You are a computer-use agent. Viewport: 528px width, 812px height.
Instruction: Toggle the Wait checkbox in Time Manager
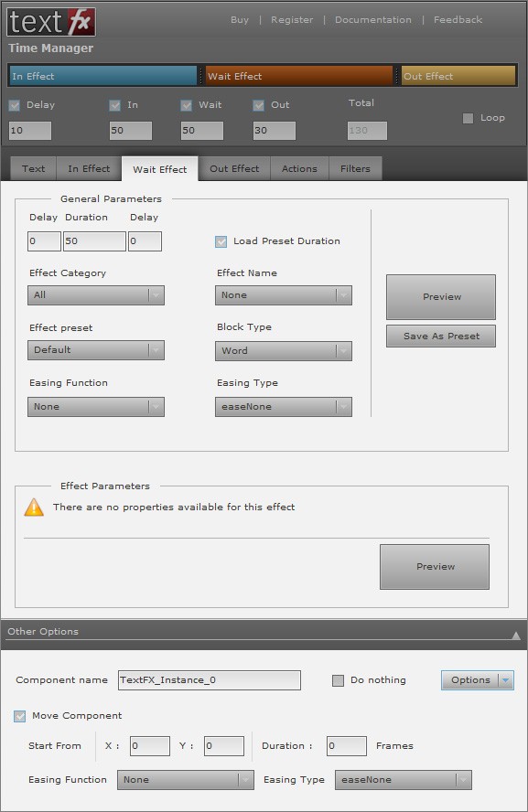point(187,105)
